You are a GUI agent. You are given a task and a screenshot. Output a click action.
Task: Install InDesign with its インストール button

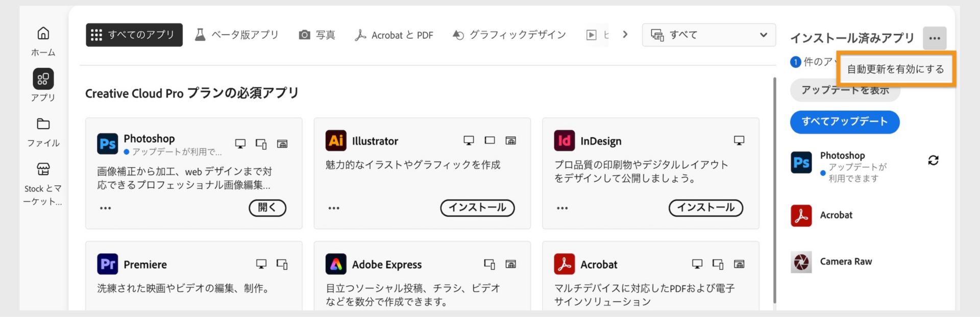coord(706,208)
